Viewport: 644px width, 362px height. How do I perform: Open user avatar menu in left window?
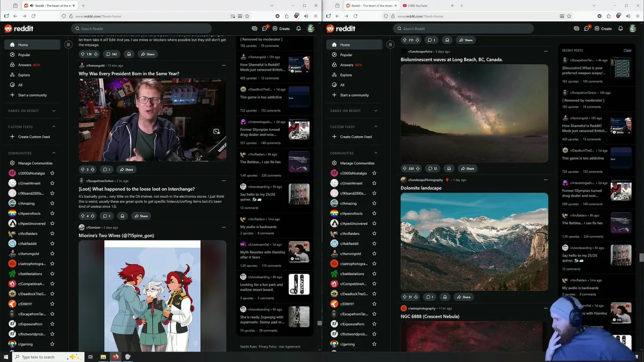point(311,29)
